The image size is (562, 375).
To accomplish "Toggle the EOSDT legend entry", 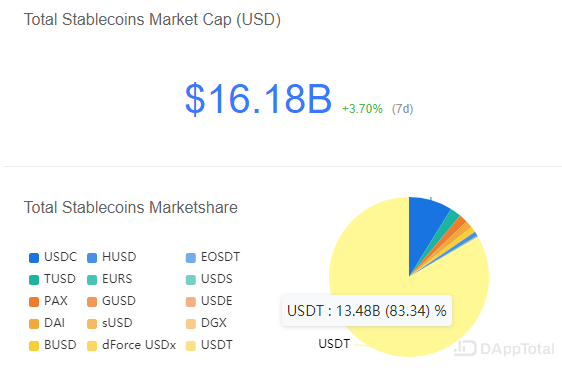I will 213,257.
